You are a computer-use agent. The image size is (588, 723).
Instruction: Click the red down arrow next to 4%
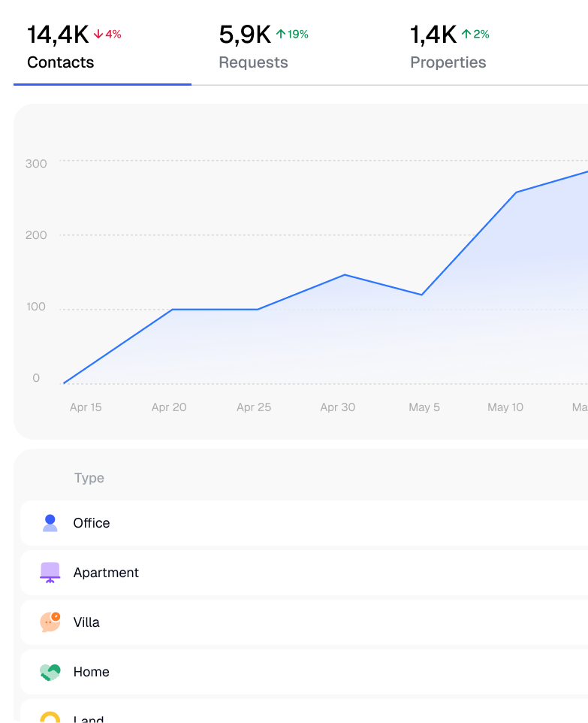(x=98, y=35)
